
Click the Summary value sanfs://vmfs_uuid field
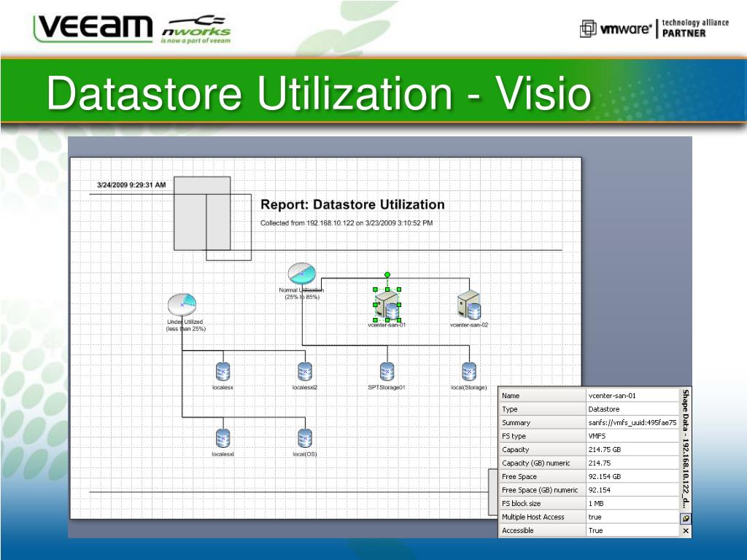pos(632,422)
